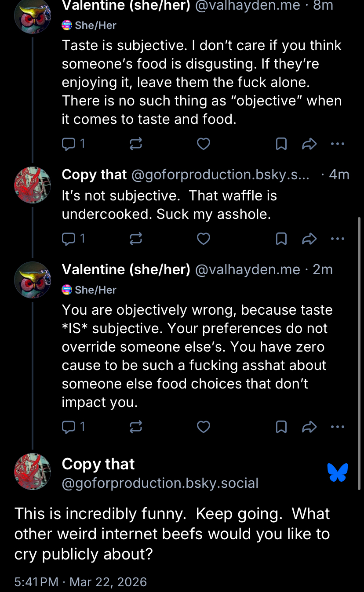This screenshot has height=592, width=364.
Task: Repost the 'waffle is undercooked' post
Action: pyautogui.click(x=136, y=239)
